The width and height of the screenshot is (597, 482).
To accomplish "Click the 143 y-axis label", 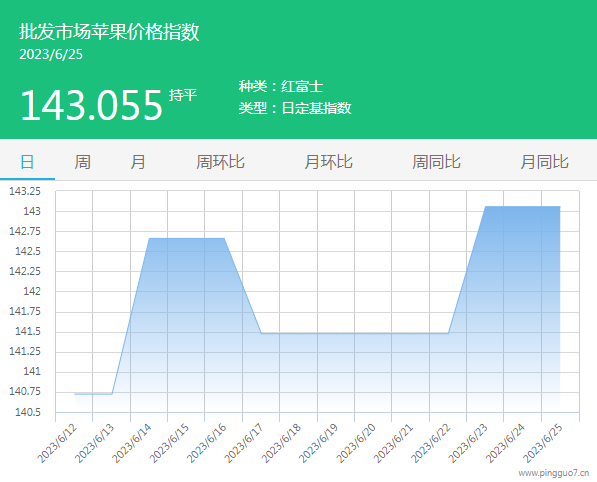I will pyautogui.click(x=32, y=211).
